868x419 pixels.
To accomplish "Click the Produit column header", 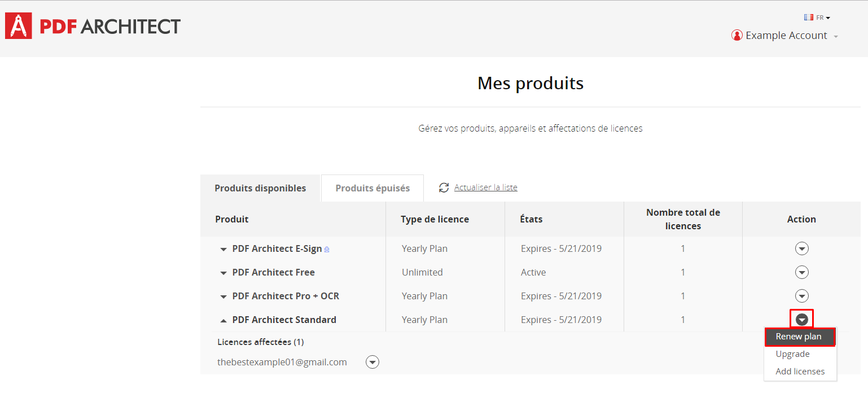I will click(x=232, y=219).
